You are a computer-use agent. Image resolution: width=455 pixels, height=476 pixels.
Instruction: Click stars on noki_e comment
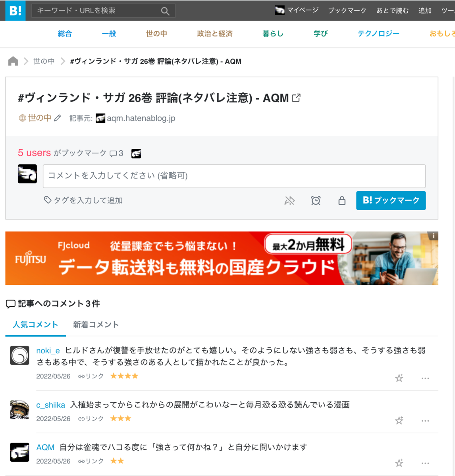coord(124,376)
